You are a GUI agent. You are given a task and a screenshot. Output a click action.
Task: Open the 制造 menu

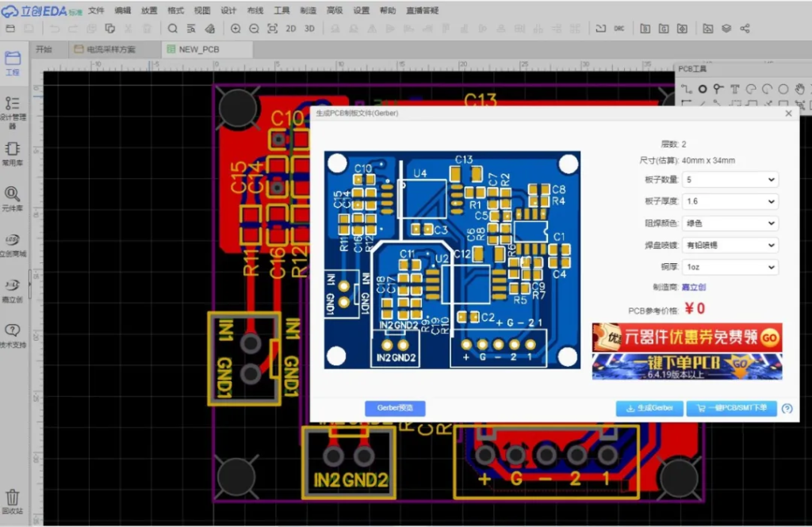(x=308, y=10)
